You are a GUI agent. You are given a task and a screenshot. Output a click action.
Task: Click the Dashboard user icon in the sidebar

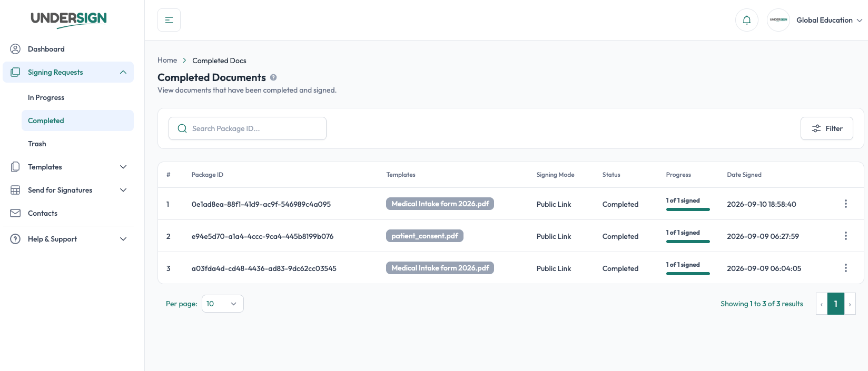[15, 49]
